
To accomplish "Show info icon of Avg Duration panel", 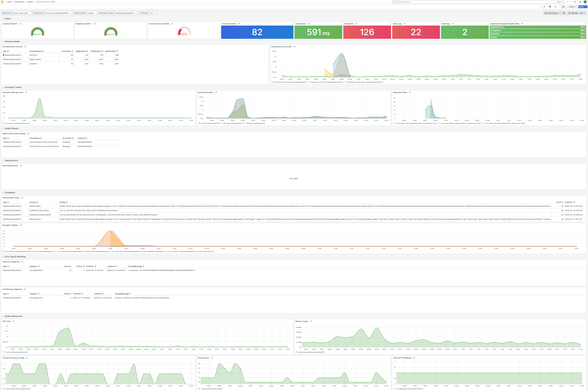I will pos(309,24).
